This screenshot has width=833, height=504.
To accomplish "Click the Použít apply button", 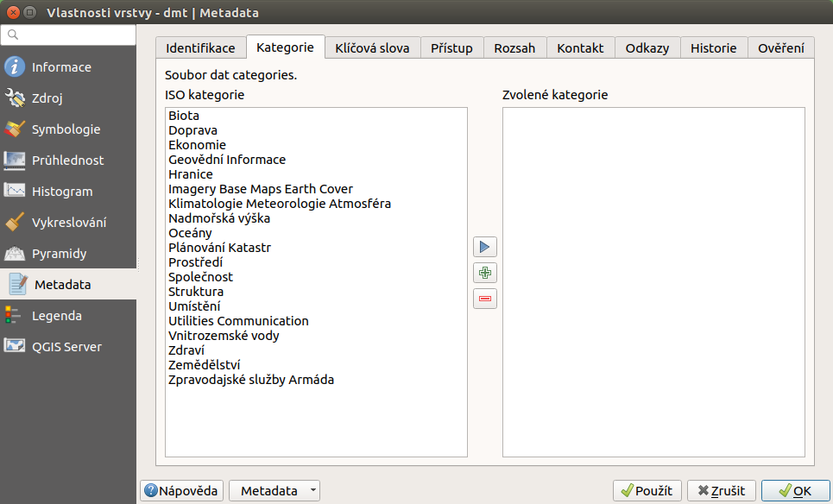I will pyautogui.click(x=647, y=491).
